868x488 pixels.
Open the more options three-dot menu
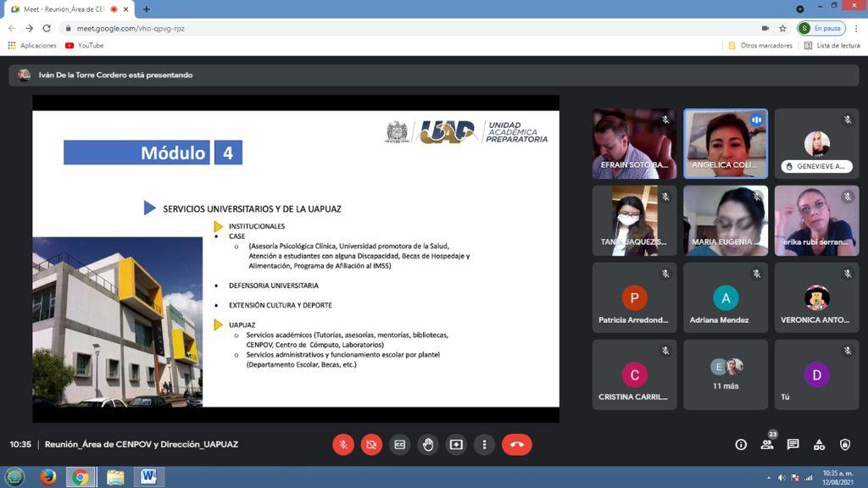coord(484,444)
